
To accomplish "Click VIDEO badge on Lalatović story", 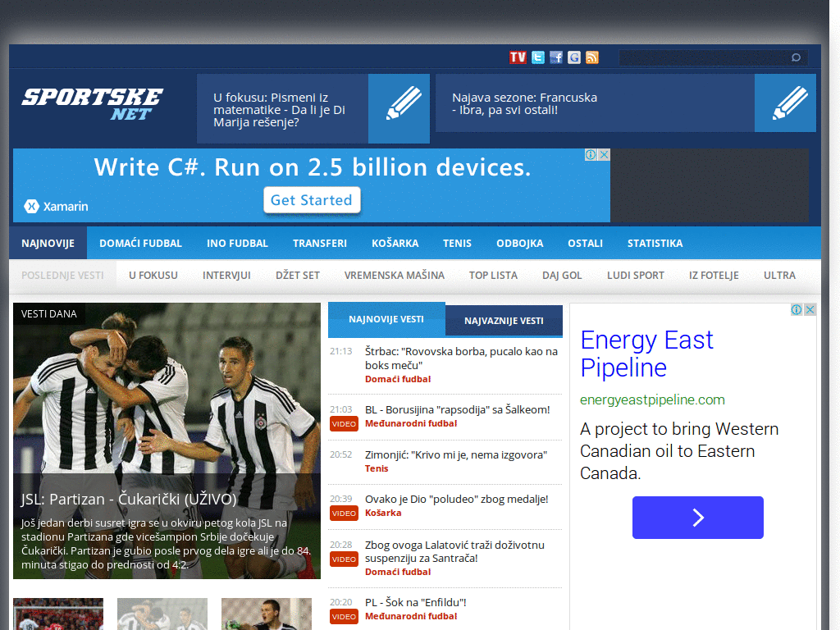I will point(344,559).
